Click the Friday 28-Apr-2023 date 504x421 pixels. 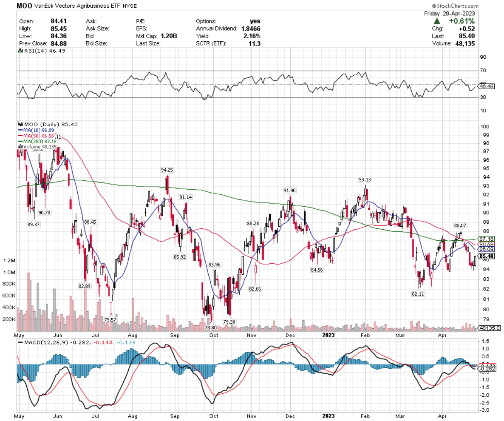click(x=449, y=14)
